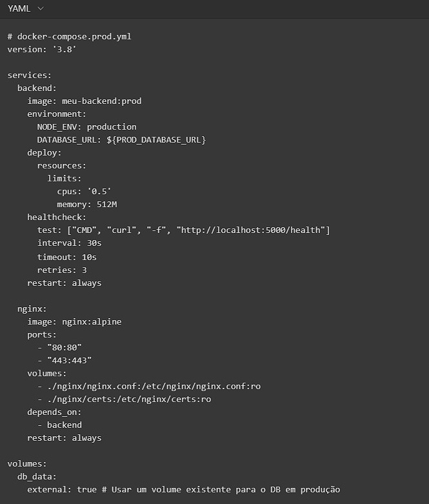The height and width of the screenshot is (504, 429).
Task: Click the version '3.8' line
Action: (42, 49)
